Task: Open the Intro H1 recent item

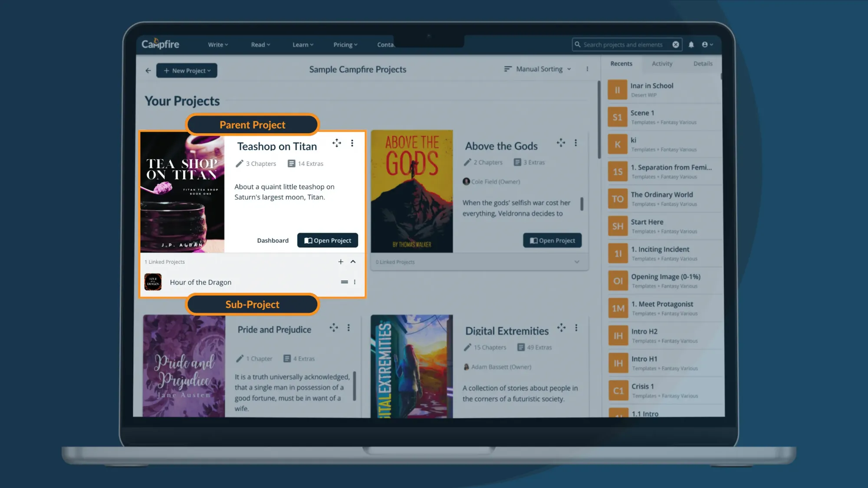Action: [x=664, y=364]
